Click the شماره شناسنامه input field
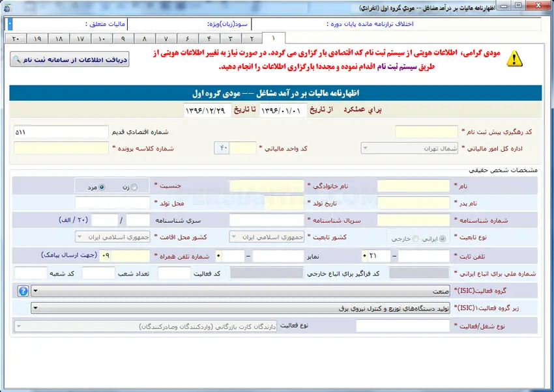The image size is (554, 392). 413,220
